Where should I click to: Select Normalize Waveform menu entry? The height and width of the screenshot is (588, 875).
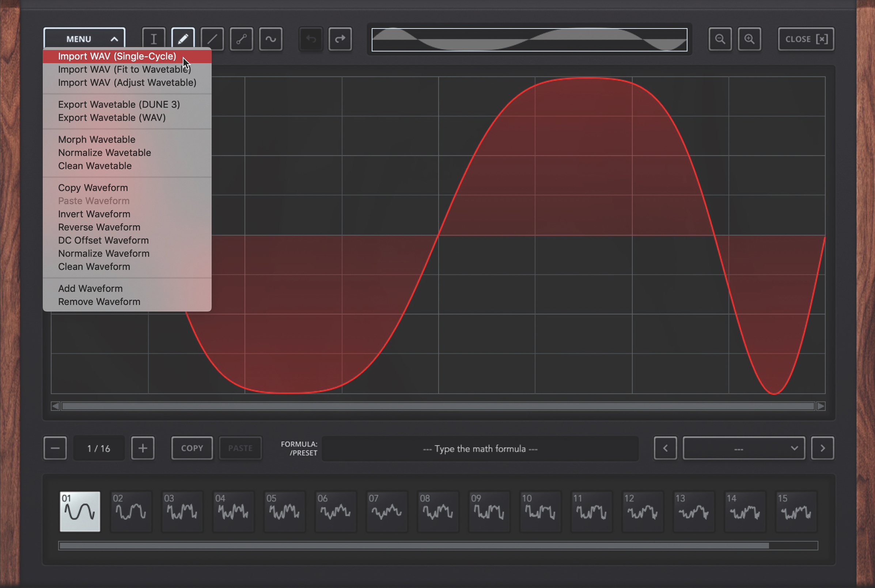(127, 253)
